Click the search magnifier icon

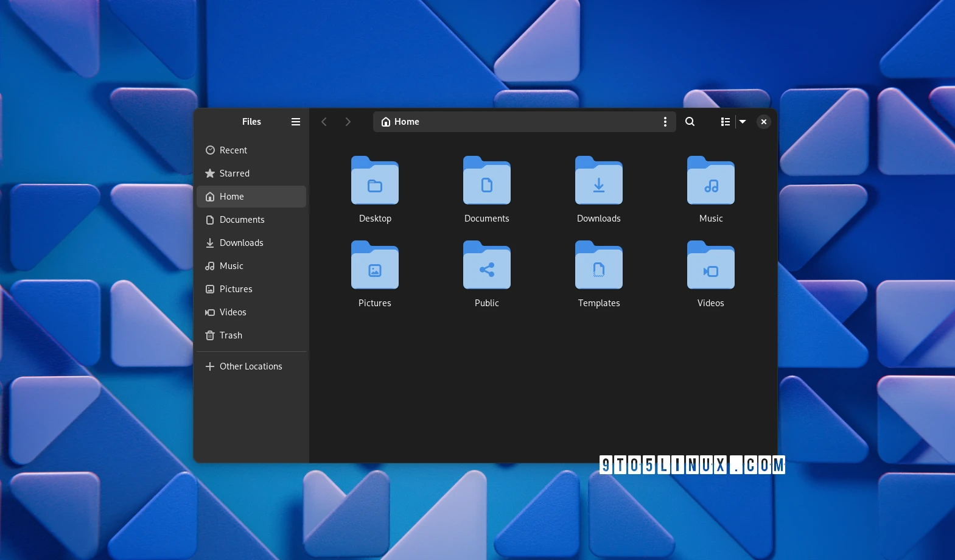690,122
